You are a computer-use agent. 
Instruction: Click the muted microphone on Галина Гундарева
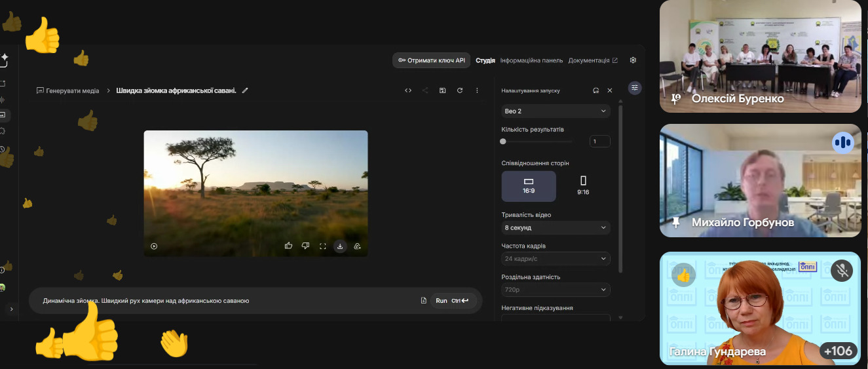pyautogui.click(x=842, y=270)
